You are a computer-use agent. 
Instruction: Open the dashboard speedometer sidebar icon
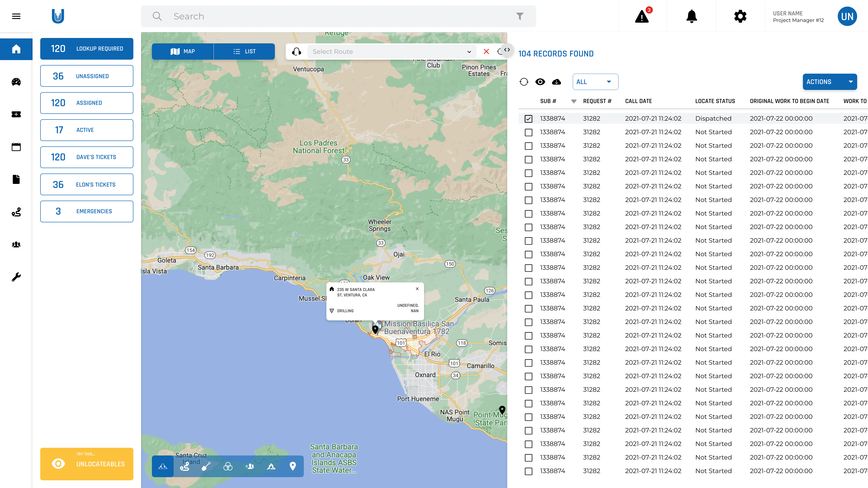(16, 82)
